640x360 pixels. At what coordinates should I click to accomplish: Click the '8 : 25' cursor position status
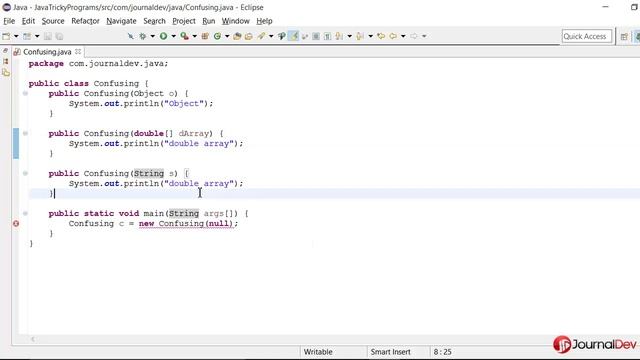click(x=442, y=352)
